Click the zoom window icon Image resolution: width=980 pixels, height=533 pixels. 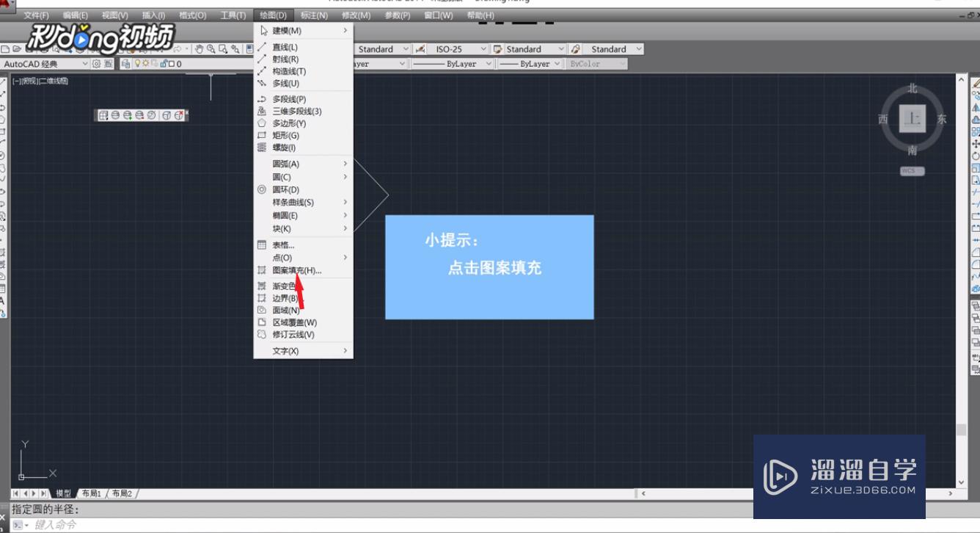[223, 49]
